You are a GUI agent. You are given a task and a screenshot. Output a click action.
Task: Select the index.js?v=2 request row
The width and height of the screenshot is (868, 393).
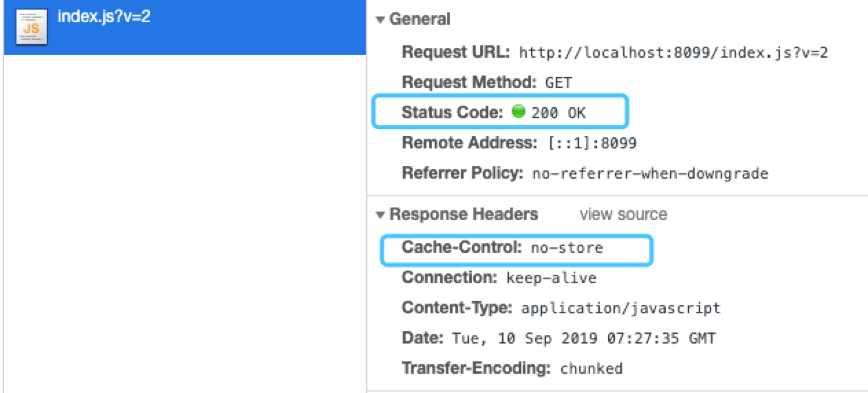point(184,27)
